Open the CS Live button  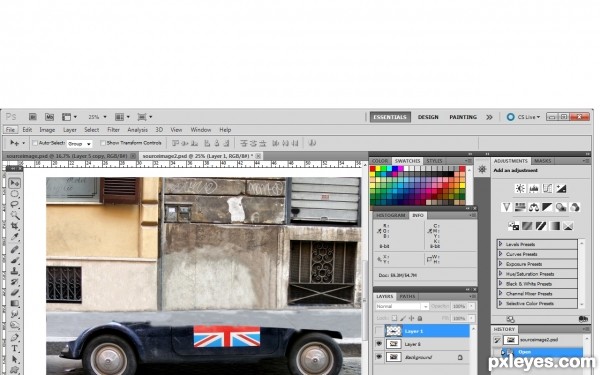pos(523,117)
